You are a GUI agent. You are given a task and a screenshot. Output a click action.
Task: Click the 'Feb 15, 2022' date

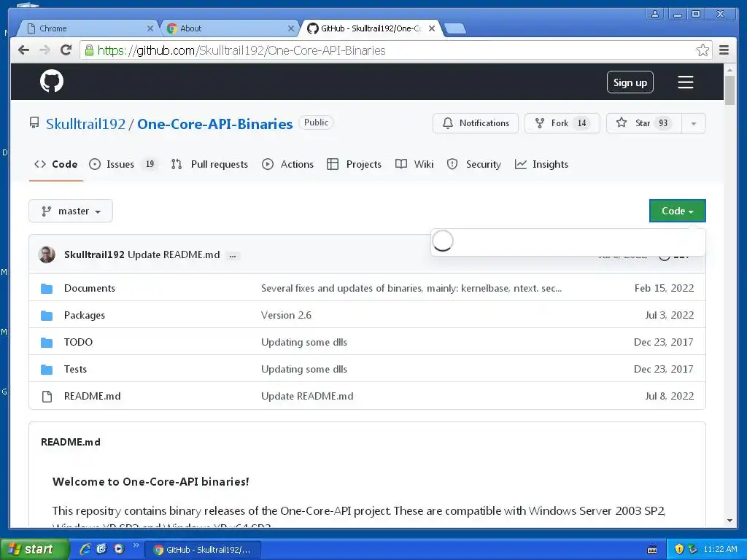tap(664, 288)
